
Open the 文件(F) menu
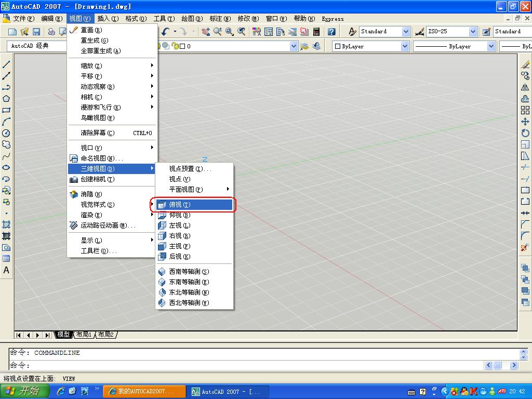[24, 19]
